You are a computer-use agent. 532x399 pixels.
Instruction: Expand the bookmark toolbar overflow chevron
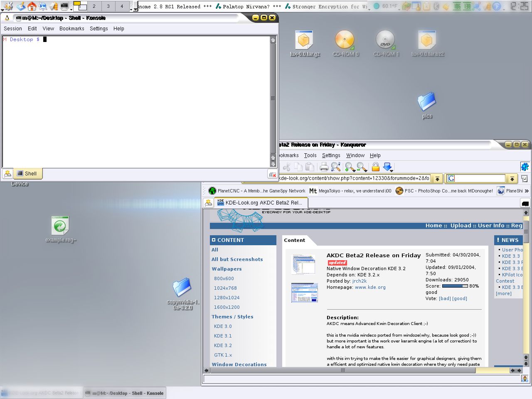527,191
